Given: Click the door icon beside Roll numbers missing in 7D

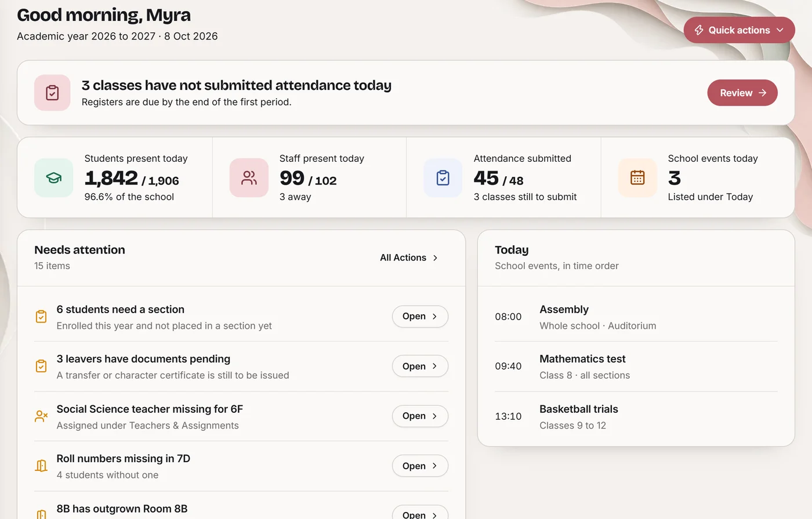Looking at the screenshot, I should coord(41,466).
